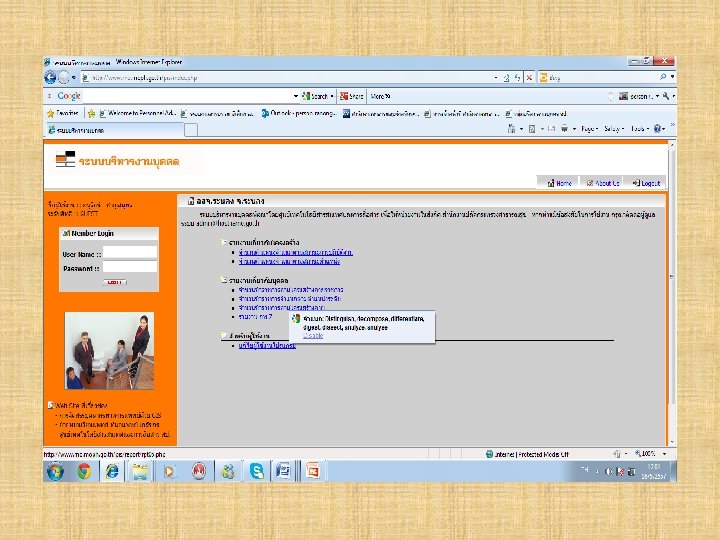The height and width of the screenshot is (540, 720).
Task: Click the Google toolbar Share button
Action: pos(351,96)
